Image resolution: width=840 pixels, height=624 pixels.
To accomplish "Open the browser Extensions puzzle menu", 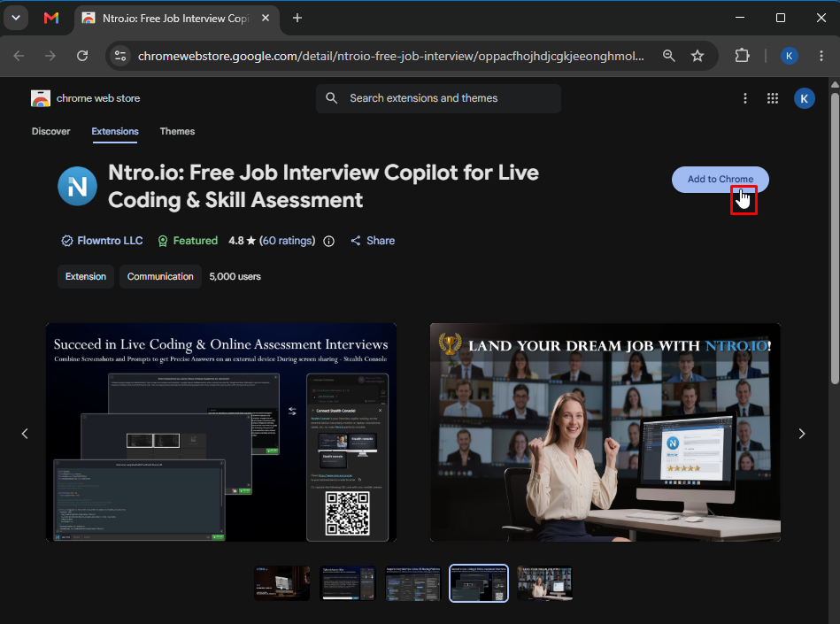I will click(x=742, y=56).
